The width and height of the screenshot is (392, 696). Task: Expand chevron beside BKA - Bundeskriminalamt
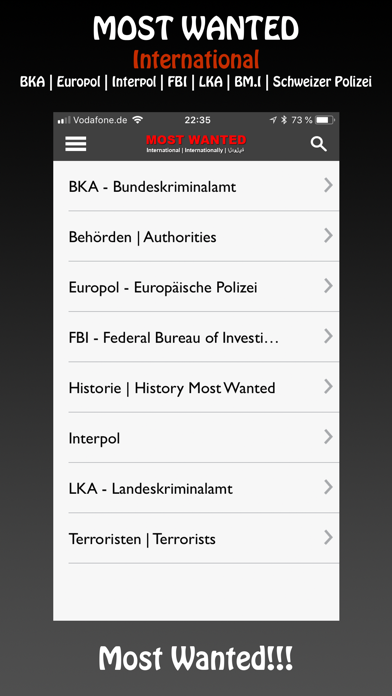(x=328, y=185)
